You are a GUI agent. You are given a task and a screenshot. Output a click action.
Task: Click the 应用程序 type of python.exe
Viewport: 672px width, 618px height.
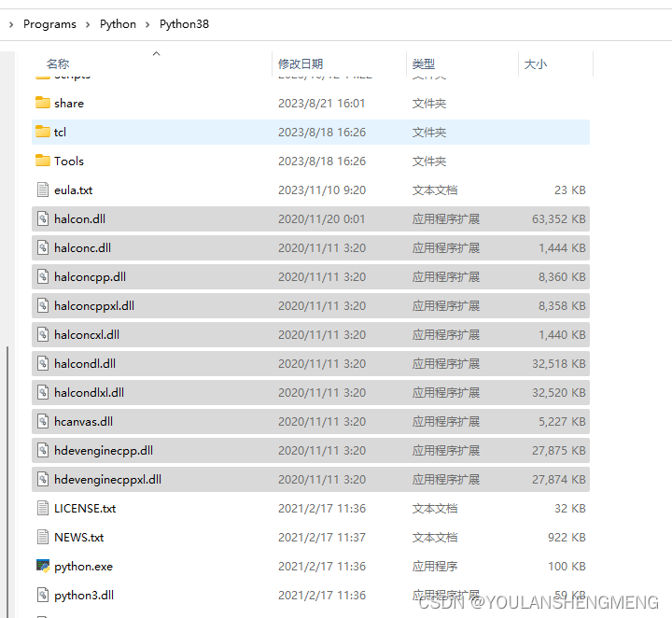[x=435, y=566]
